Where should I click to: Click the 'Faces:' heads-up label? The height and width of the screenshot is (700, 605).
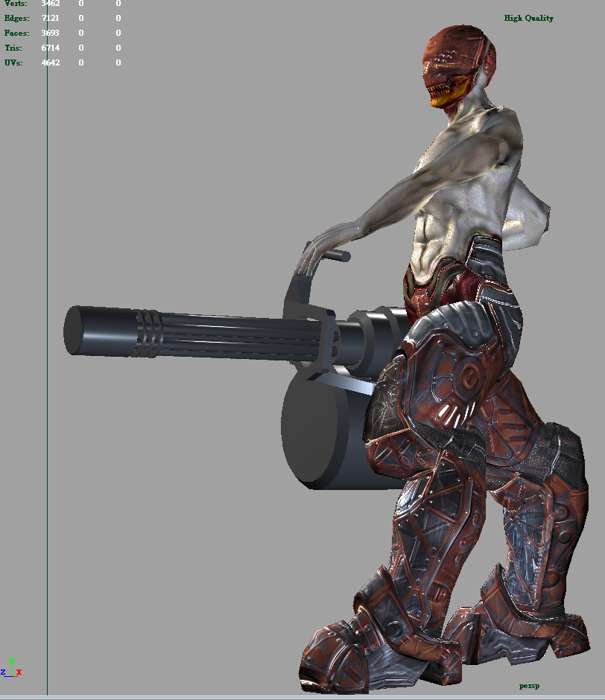(16, 33)
